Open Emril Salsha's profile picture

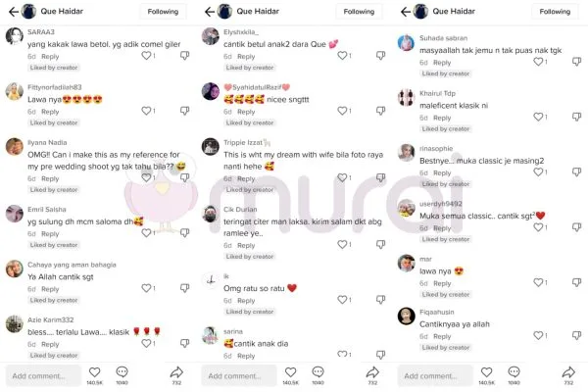[x=15, y=214]
